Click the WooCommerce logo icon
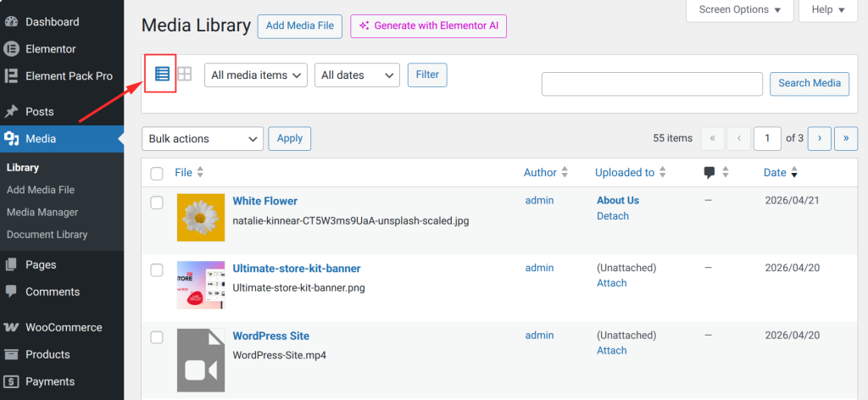This screenshot has width=868, height=400. click(11, 327)
